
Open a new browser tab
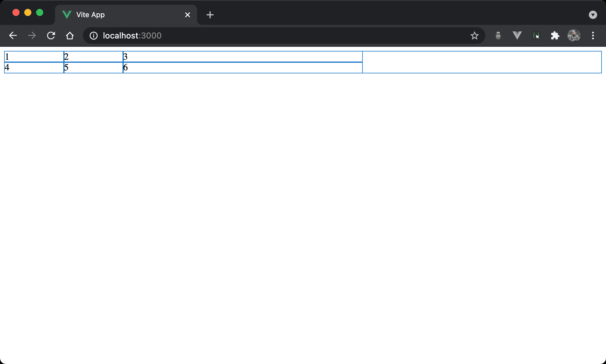pyautogui.click(x=210, y=15)
